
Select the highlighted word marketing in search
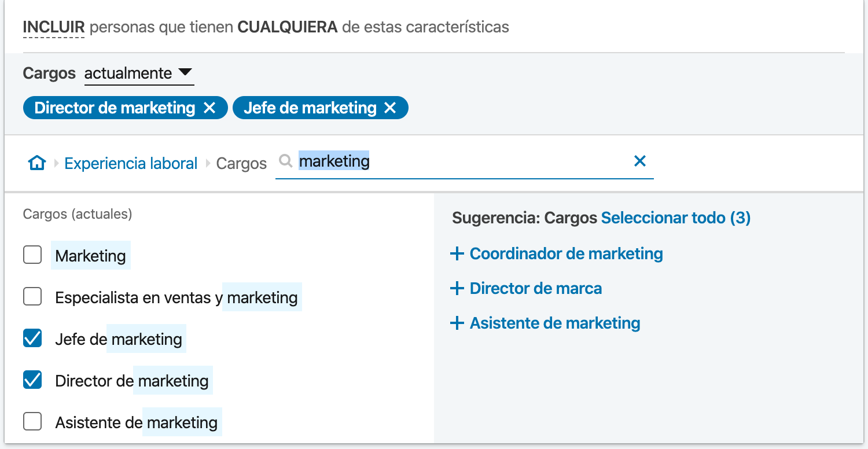click(x=334, y=161)
